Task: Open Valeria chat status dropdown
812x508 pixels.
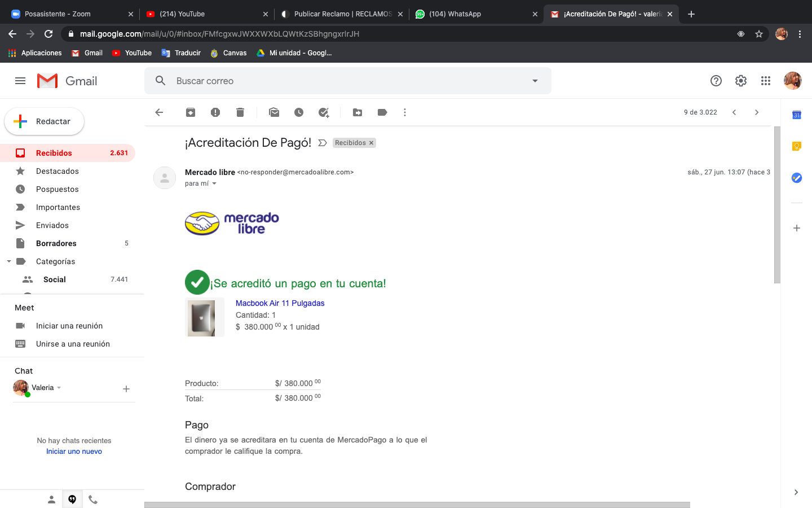Action: tap(59, 388)
